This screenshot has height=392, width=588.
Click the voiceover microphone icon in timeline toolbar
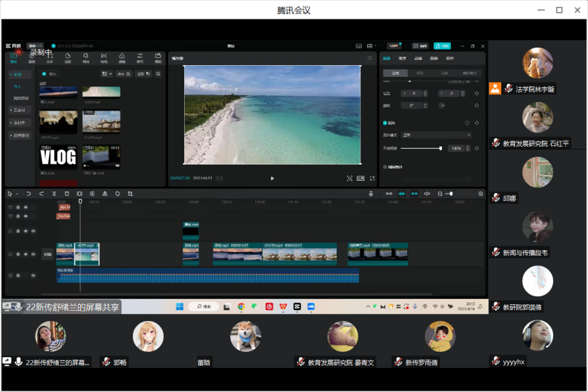371,194
